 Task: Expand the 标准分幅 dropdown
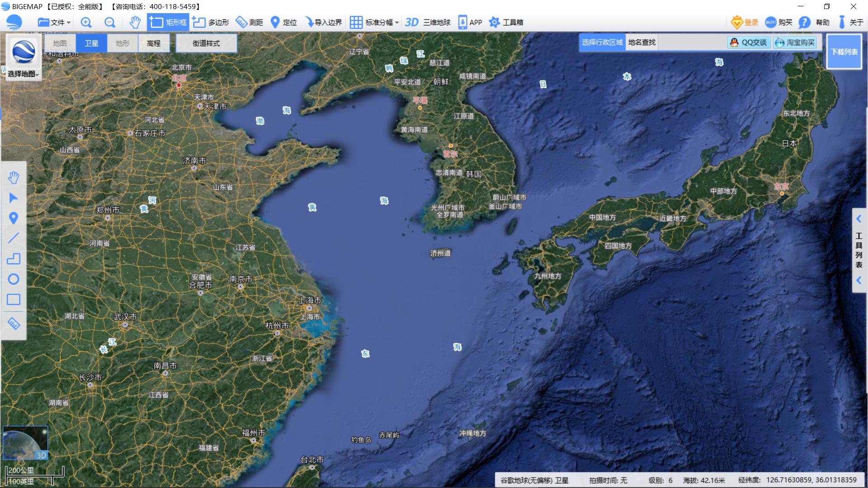pos(375,22)
